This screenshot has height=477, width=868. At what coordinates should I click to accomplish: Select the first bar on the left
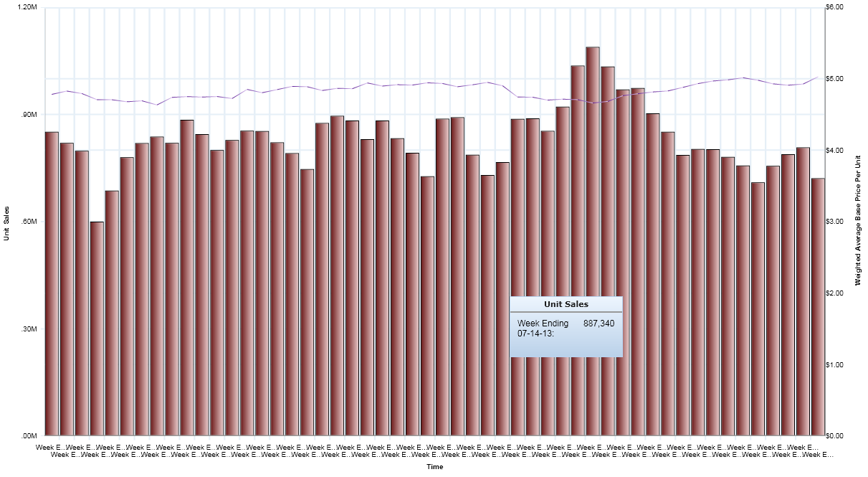coord(52,283)
